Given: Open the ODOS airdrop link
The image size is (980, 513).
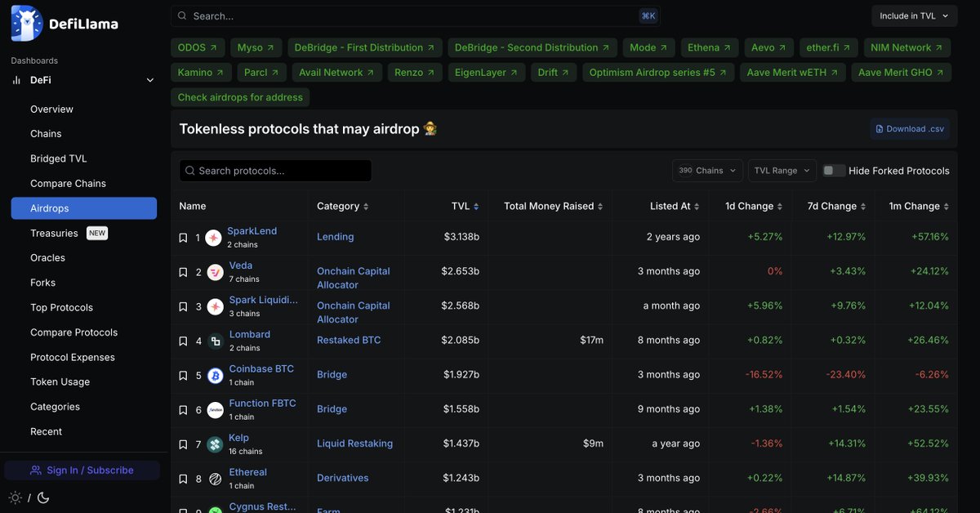Looking at the screenshot, I should 198,47.
